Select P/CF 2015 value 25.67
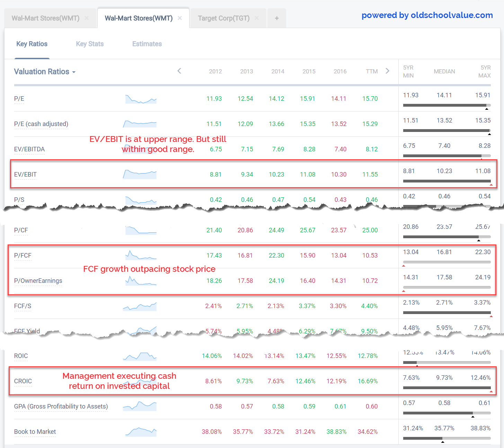The image size is (504, 448). [x=308, y=230]
